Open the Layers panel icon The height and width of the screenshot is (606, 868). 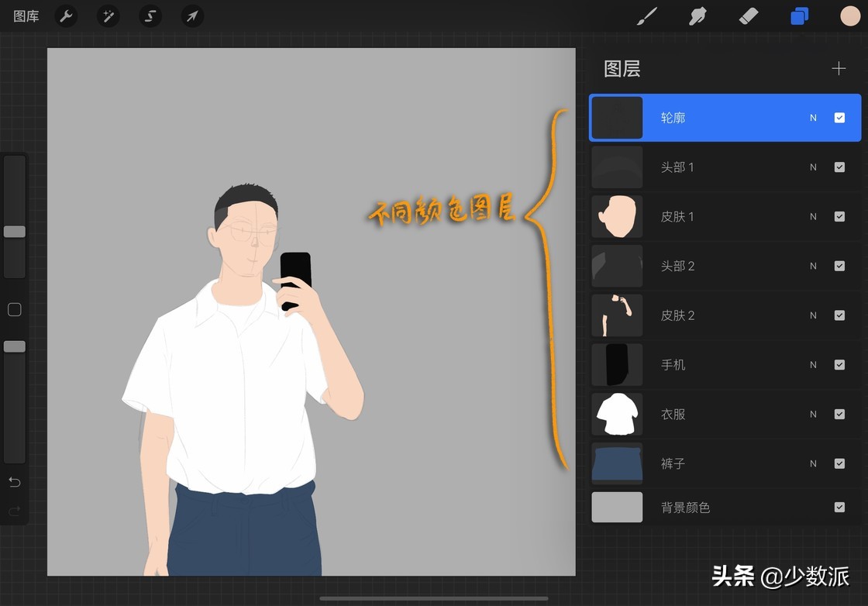pyautogui.click(x=799, y=15)
